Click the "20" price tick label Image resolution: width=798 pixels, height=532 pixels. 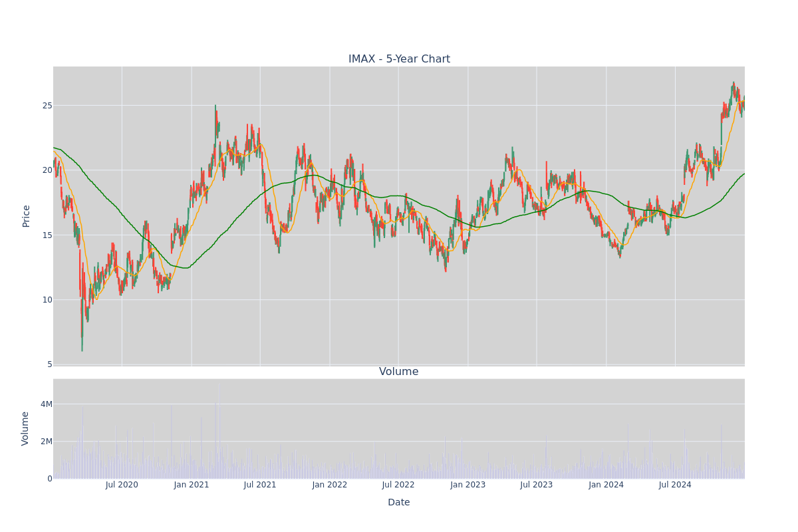(47, 170)
